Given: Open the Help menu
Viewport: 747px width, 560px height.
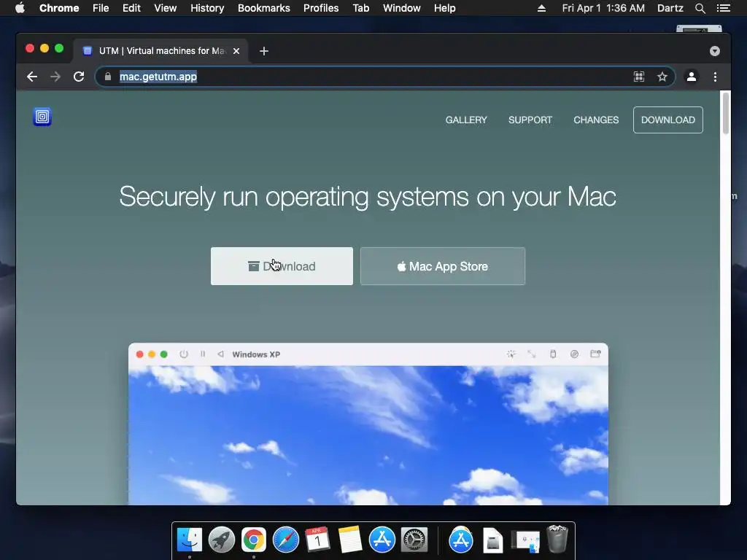Looking at the screenshot, I should point(444,8).
